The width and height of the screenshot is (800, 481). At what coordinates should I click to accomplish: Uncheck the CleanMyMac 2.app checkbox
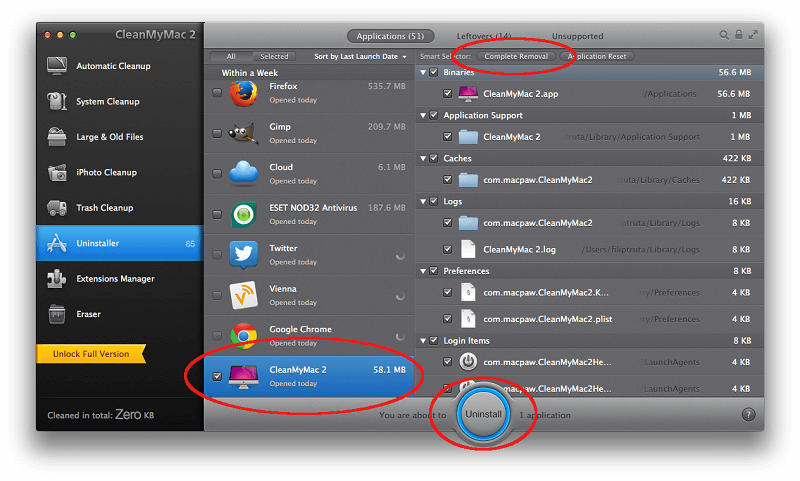pyautogui.click(x=447, y=93)
